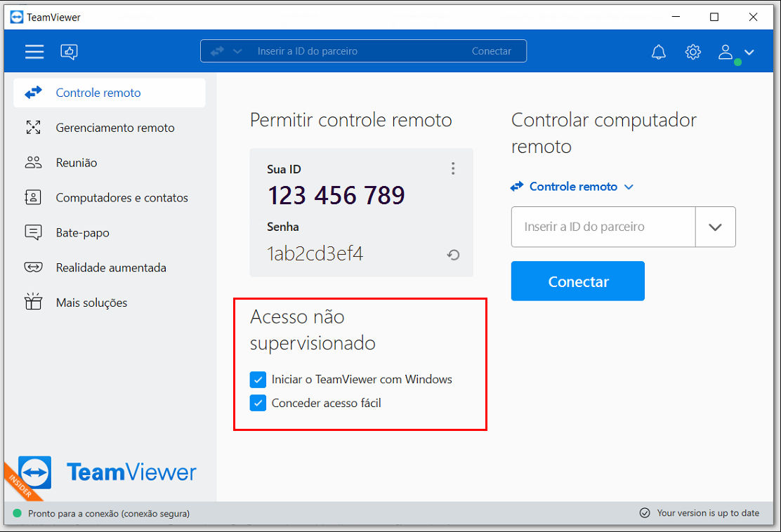The image size is (781, 532).
Task: Click the TeamViewer logo in sidebar
Action: 107,472
